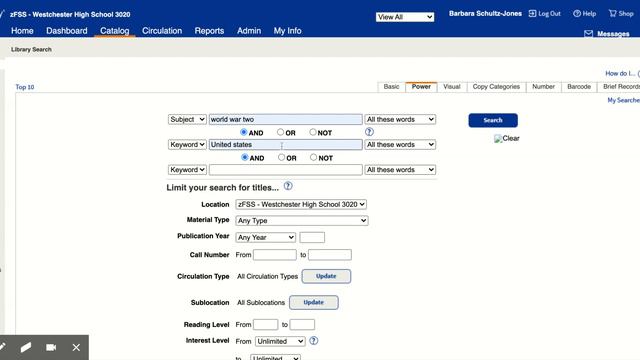Select first row AND radio button
The height and width of the screenshot is (360, 640).
click(244, 132)
